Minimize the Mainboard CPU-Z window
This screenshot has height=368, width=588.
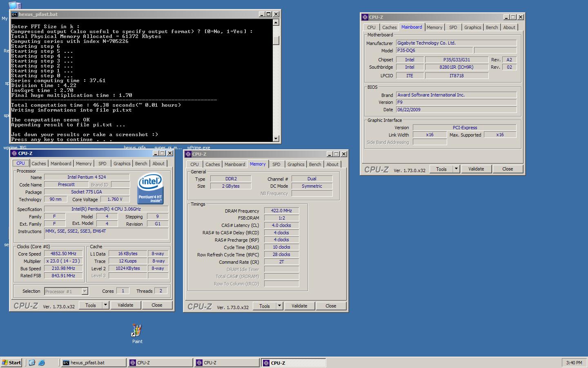tap(507, 17)
